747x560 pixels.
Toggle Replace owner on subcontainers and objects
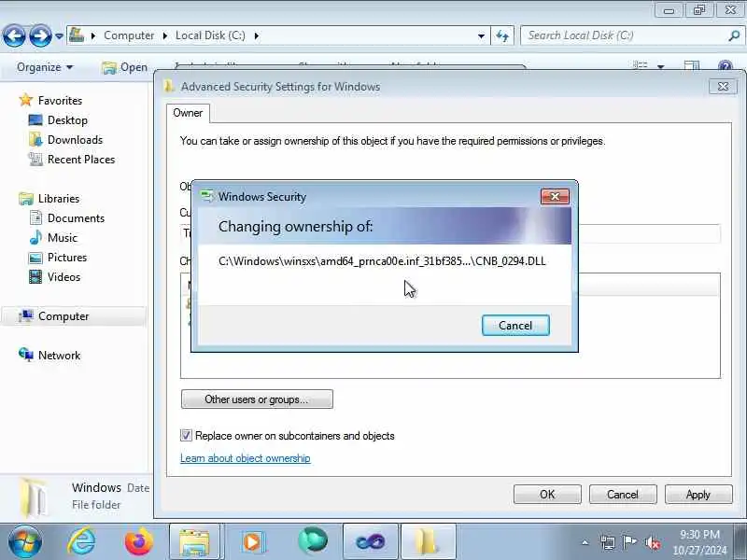pos(186,435)
